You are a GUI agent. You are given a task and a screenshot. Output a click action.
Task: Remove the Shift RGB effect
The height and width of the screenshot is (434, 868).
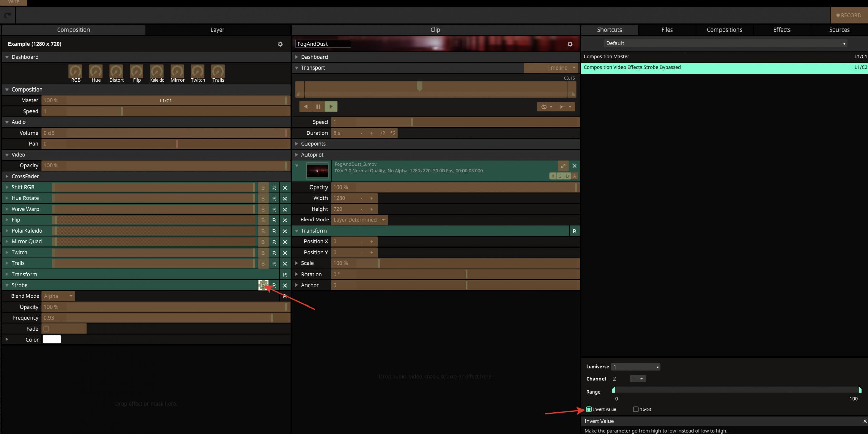point(285,188)
